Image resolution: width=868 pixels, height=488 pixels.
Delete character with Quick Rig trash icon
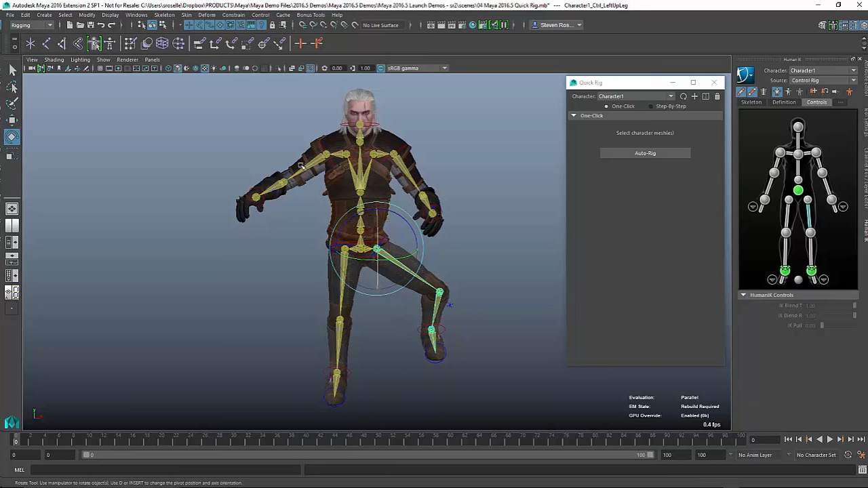(717, 96)
